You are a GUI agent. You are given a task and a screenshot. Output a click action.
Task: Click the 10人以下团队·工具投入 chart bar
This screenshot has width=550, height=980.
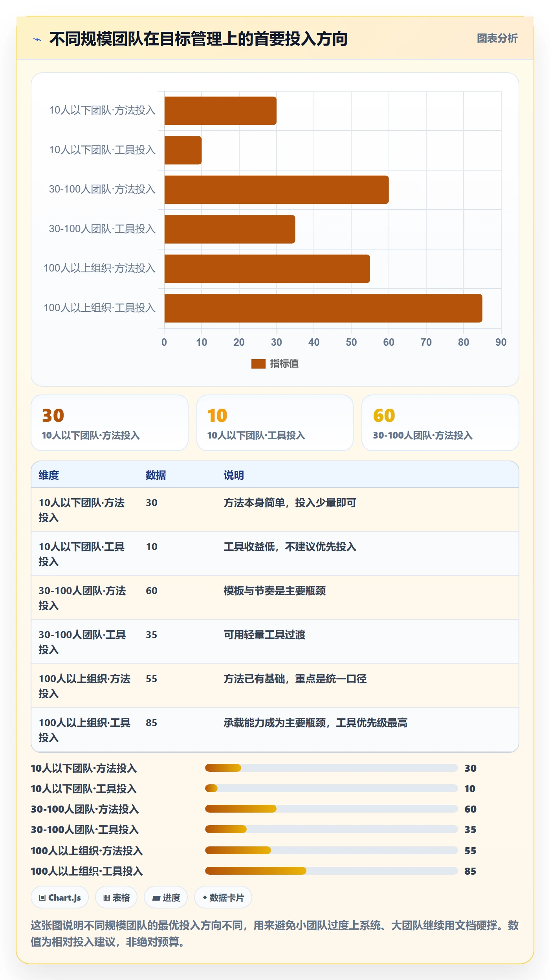[183, 150]
